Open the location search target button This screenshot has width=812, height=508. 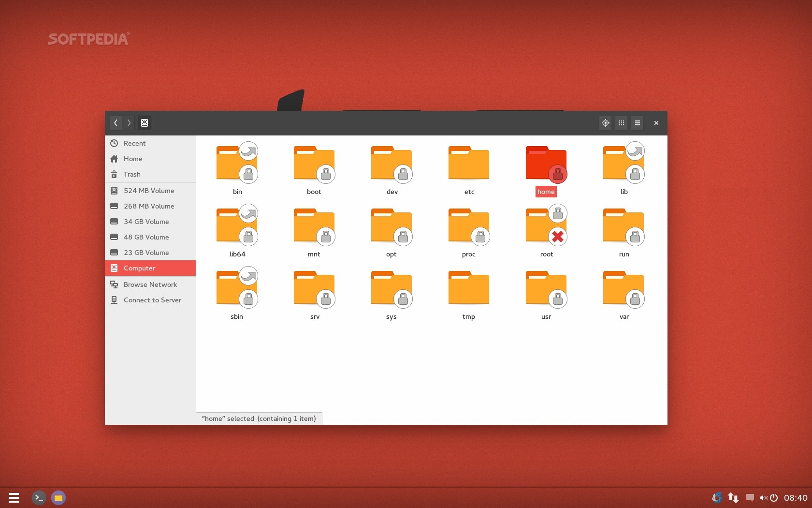(x=605, y=123)
